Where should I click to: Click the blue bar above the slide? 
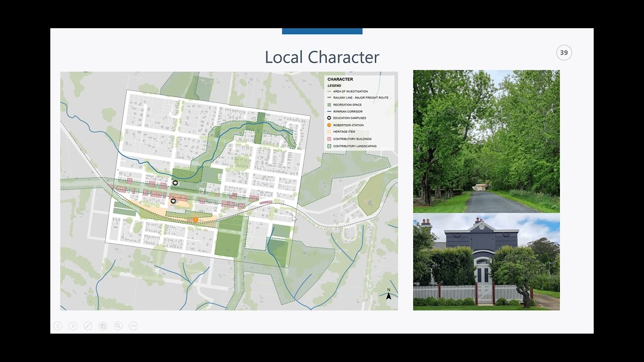pos(322,31)
